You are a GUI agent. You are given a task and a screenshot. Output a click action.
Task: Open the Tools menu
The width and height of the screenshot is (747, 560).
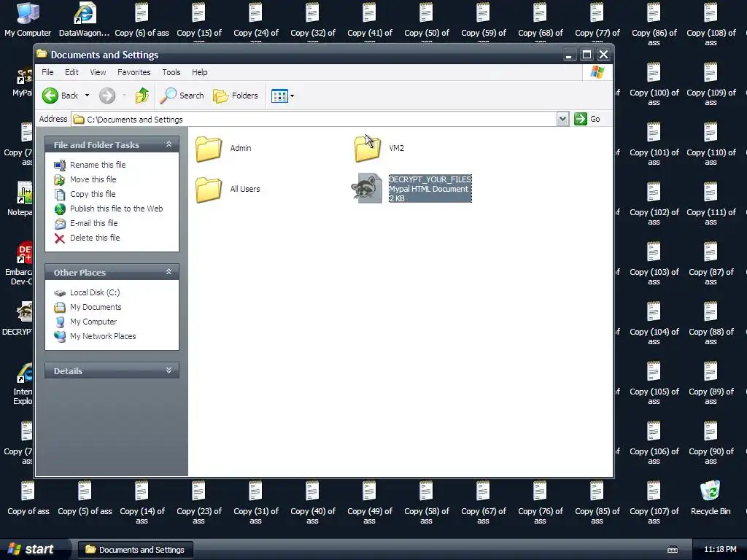coord(171,72)
